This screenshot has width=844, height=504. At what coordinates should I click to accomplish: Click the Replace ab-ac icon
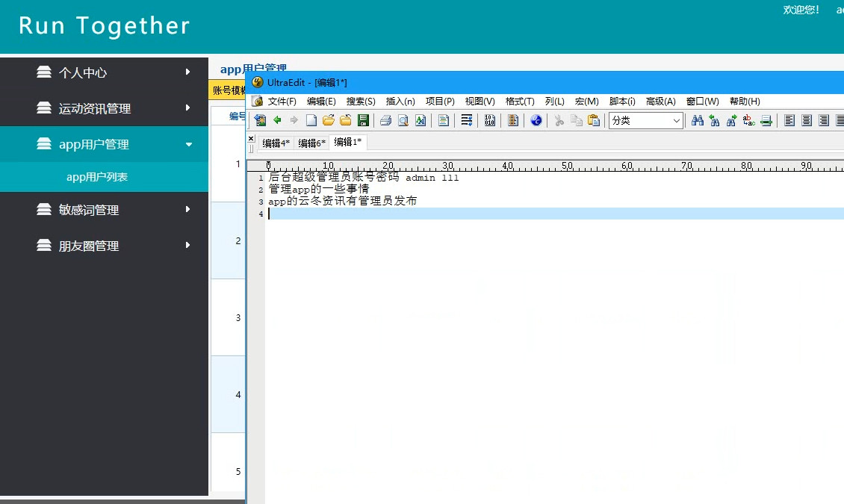click(x=748, y=120)
